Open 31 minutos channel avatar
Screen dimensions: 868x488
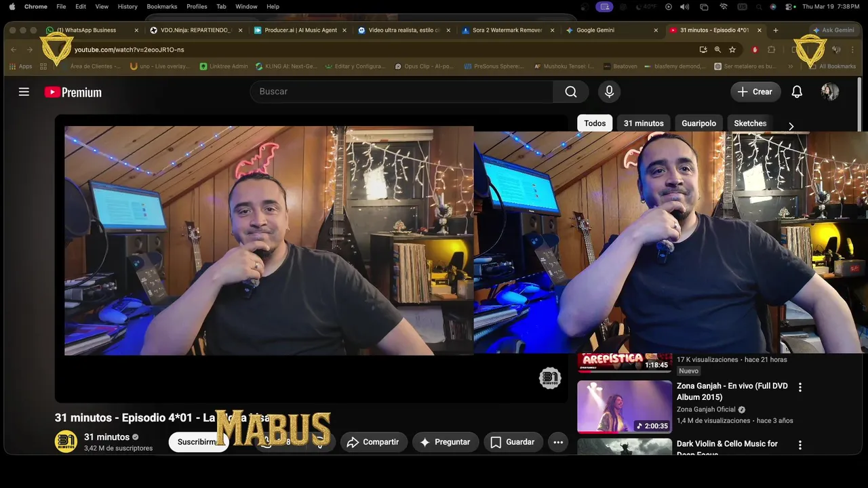tap(66, 442)
